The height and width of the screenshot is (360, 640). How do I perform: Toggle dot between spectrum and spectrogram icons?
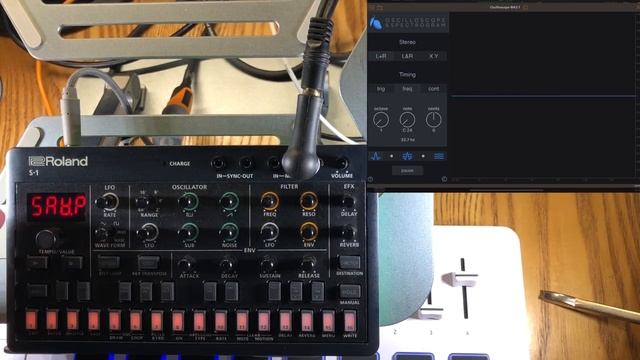point(423,156)
